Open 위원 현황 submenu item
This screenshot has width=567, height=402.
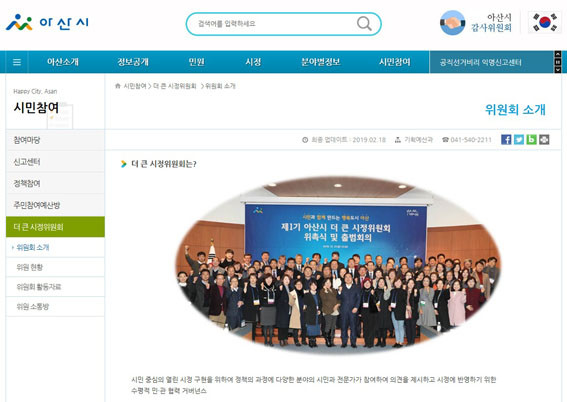55,268
